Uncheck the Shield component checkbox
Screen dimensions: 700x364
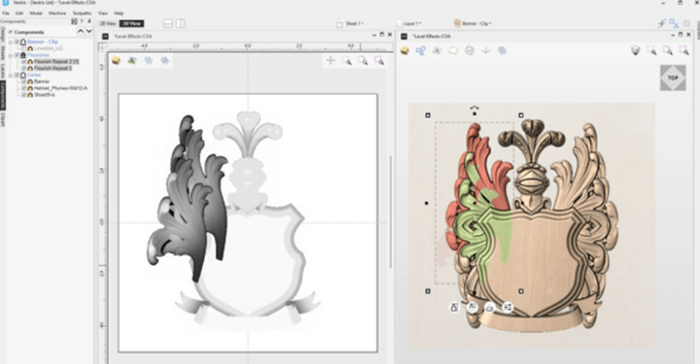pyautogui.click(x=24, y=95)
